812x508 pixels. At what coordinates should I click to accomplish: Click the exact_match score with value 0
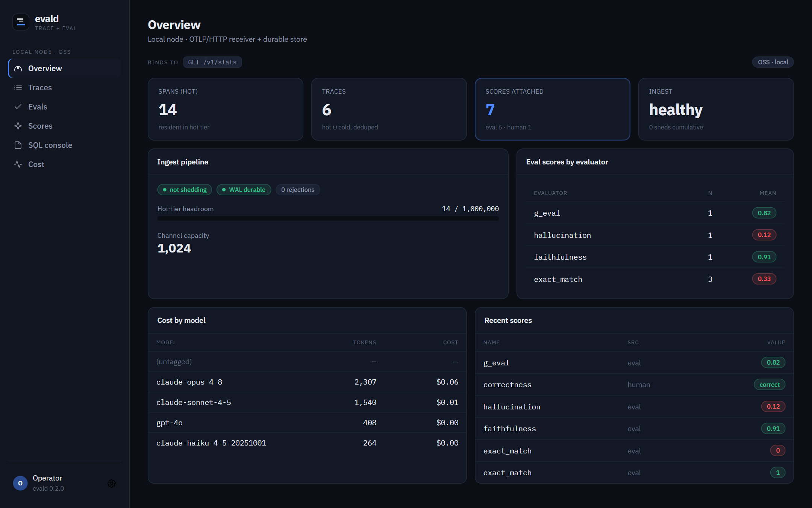click(634, 451)
